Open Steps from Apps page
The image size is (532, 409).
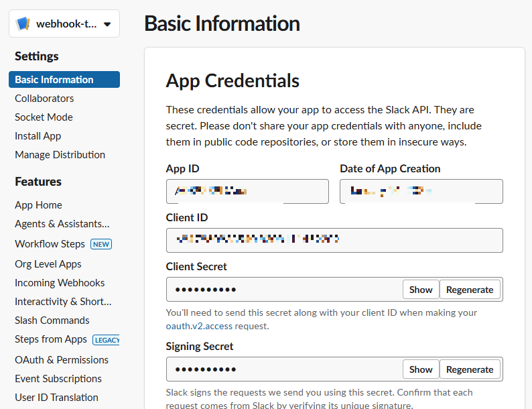(x=51, y=339)
